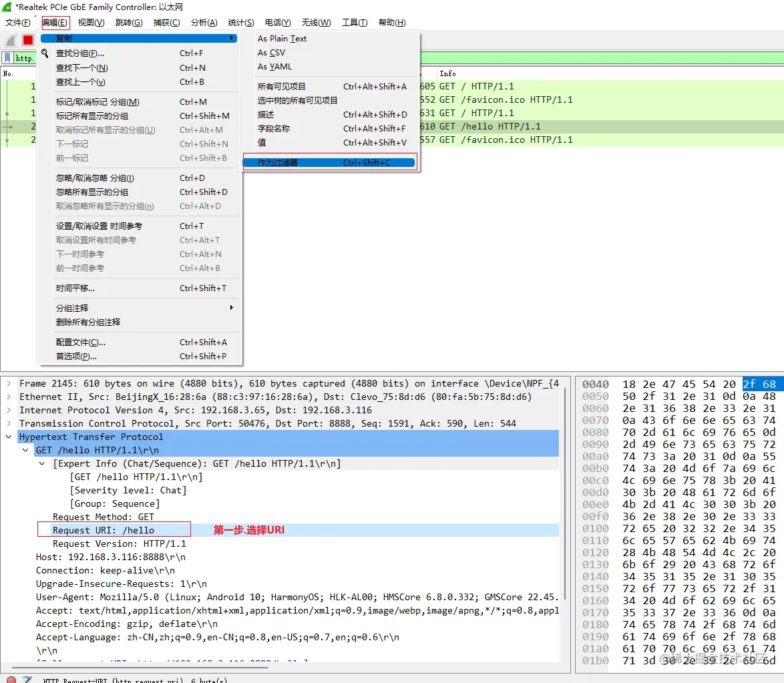Choose 选中树的所有可见项目
Screen dimensions: 784x683
(331, 101)
